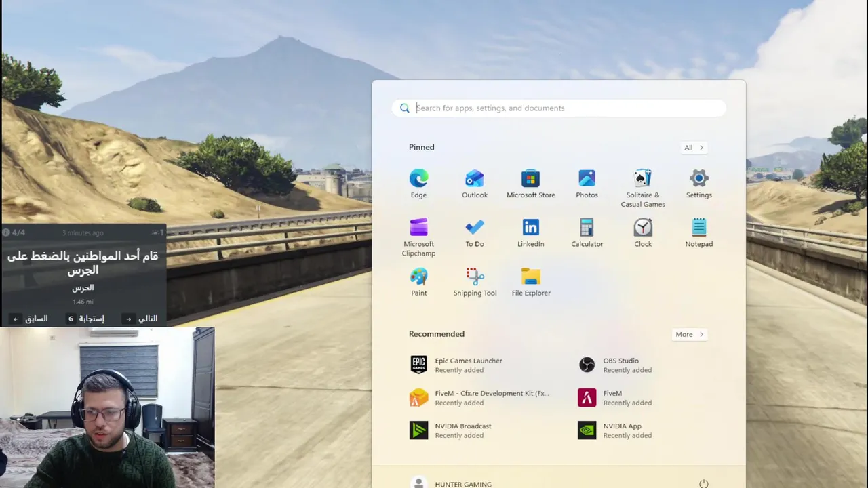868x488 pixels.
Task: Click the webcam overlay thumbnail
Action: (x=107, y=407)
